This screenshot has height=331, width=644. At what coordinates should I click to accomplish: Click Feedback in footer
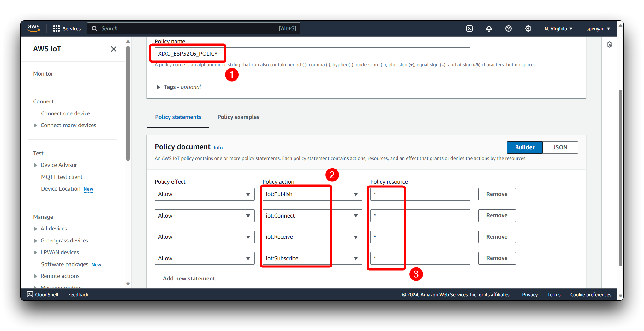78,294
